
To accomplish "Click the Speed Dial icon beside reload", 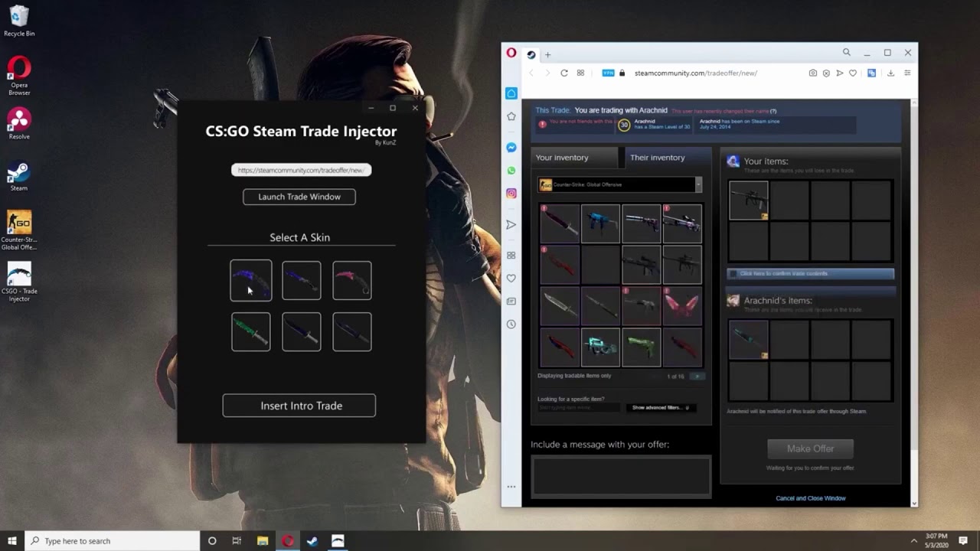I will [x=580, y=73].
